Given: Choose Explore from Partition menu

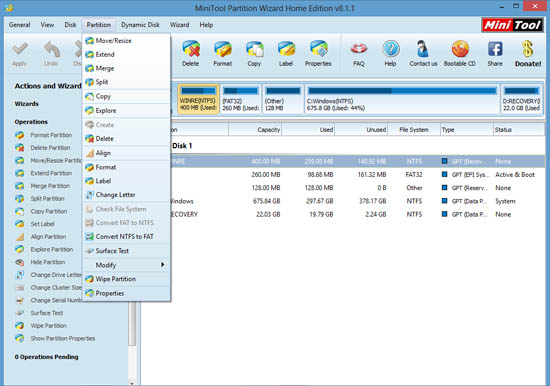Looking at the screenshot, I should coord(126,111).
